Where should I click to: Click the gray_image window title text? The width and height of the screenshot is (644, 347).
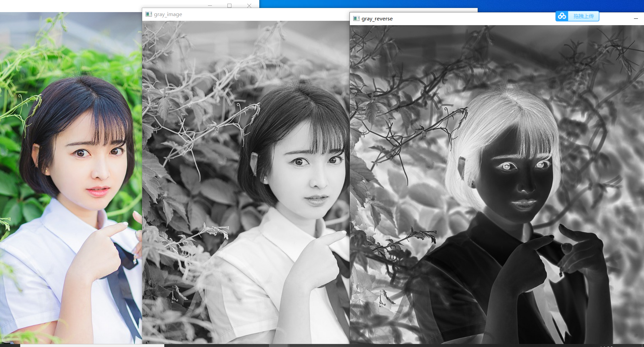coord(168,14)
